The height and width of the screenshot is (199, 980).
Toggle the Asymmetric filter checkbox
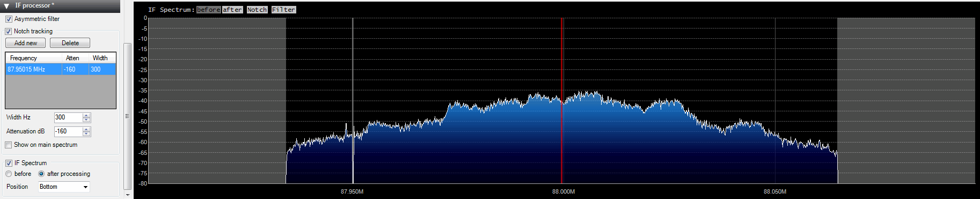click(9, 19)
